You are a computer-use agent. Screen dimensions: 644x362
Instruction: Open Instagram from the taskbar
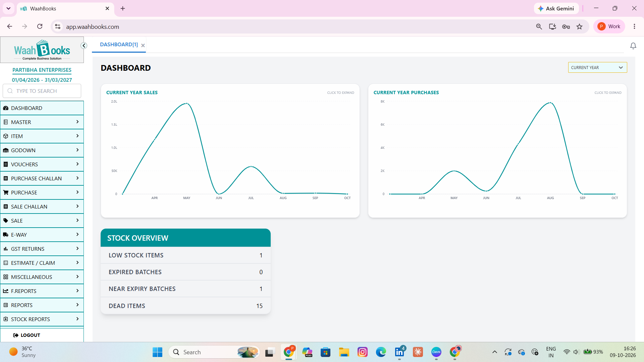coord(363,352)
